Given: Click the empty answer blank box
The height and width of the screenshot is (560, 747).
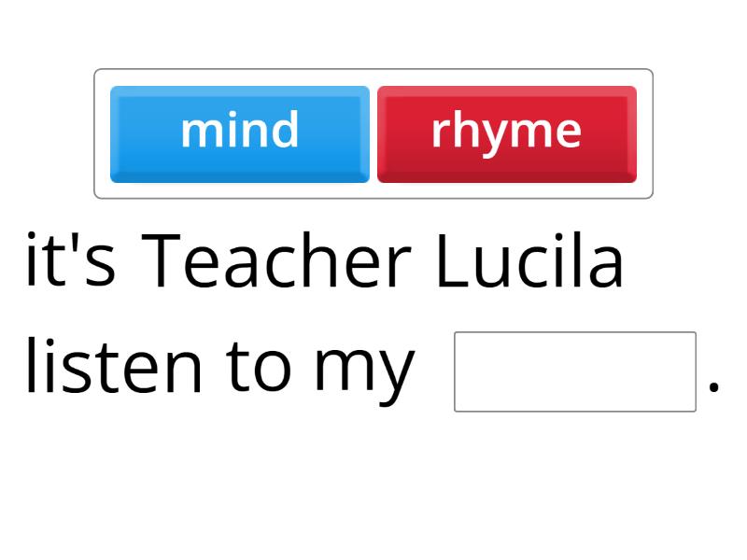Looking at the screenshot, I should [574, 371].
